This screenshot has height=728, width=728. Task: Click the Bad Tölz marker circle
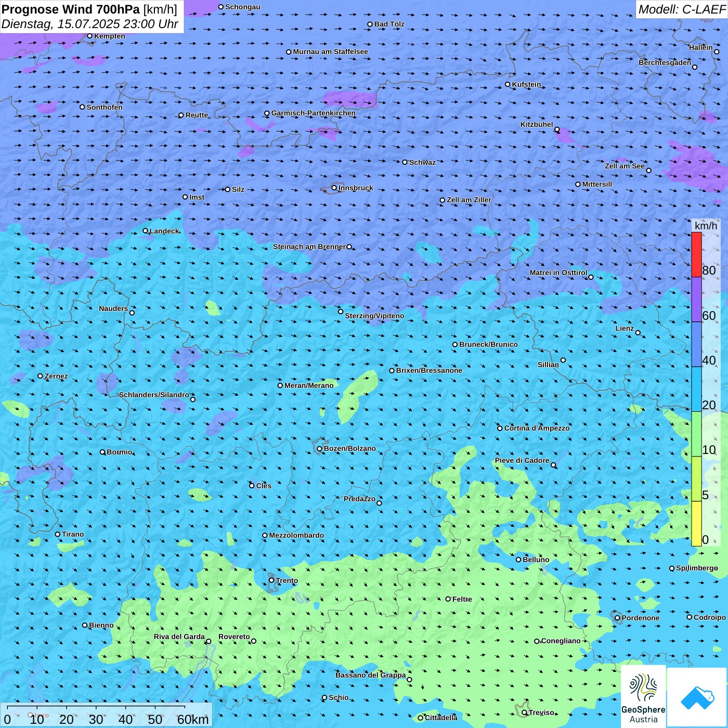370,24
